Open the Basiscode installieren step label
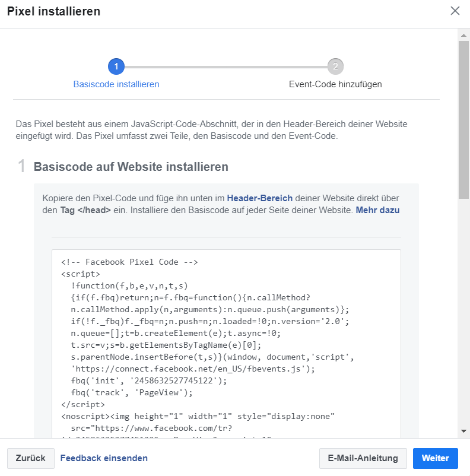 coord(116,84)
